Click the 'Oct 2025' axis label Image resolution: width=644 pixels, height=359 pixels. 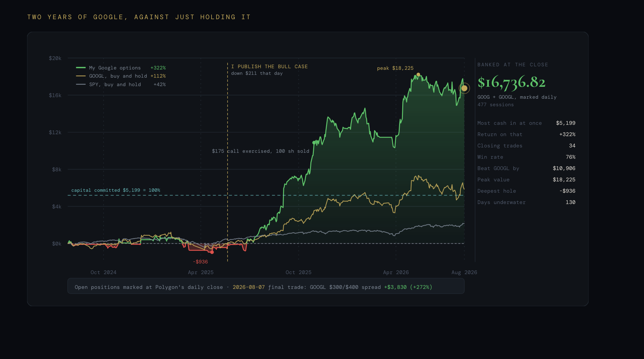click(299, 272)
